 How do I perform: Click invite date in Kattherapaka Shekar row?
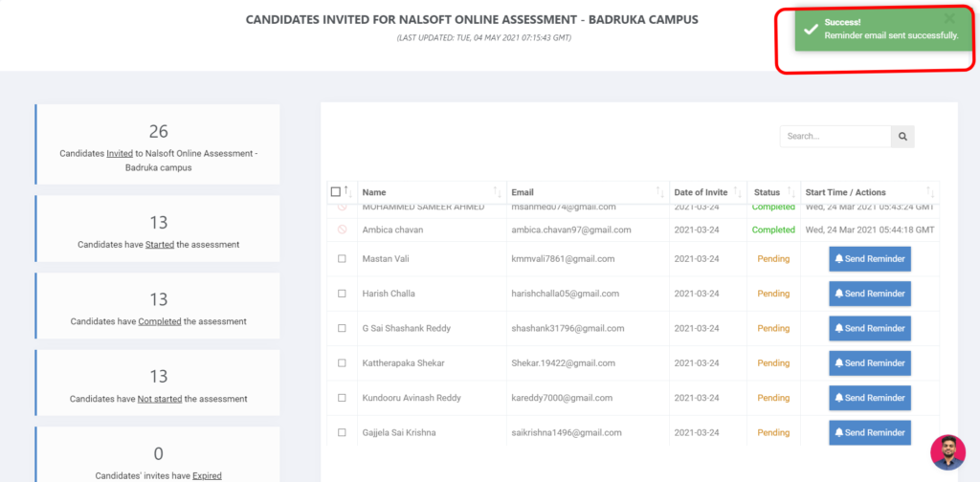697,362
